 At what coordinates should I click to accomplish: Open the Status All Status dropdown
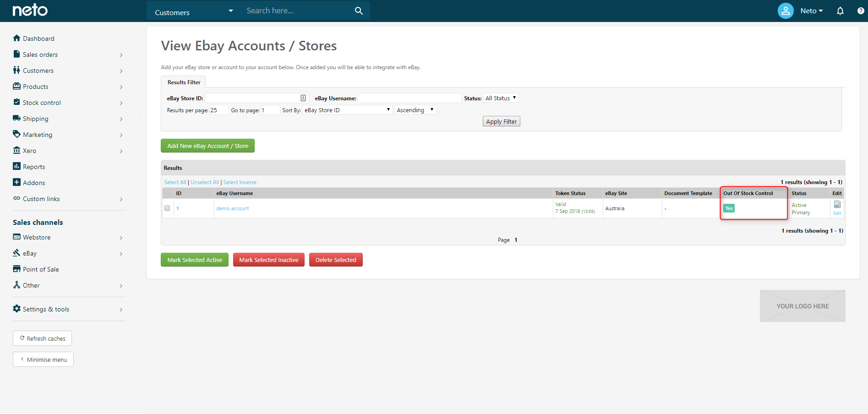(501, 98)
